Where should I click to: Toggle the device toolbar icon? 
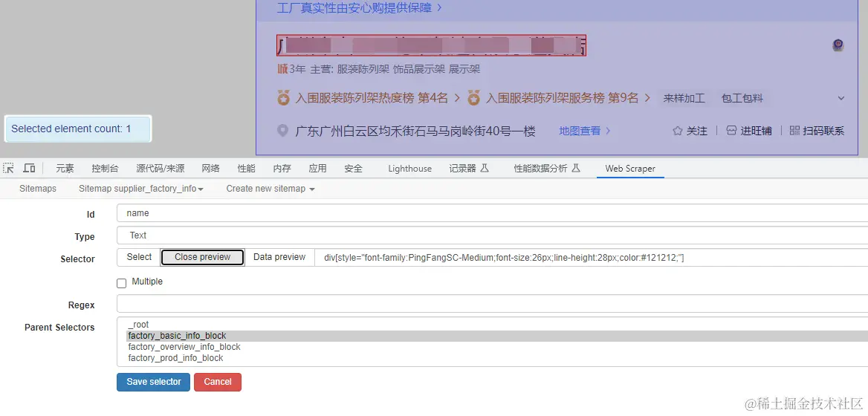point(29,168)
